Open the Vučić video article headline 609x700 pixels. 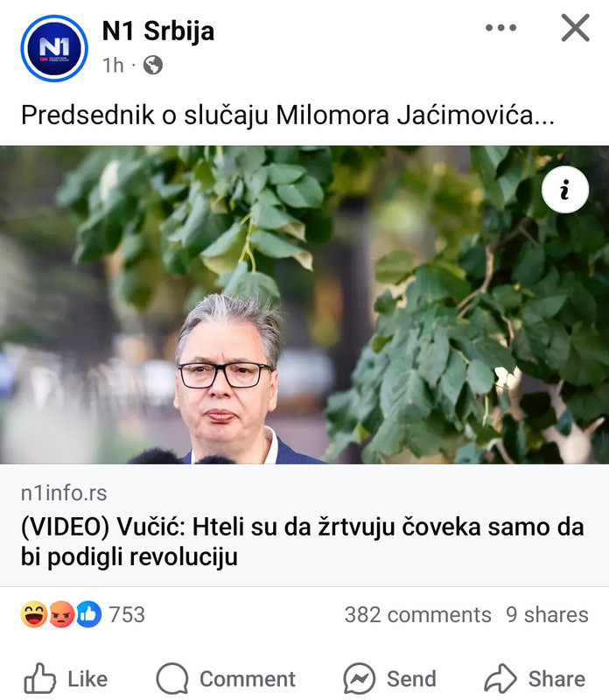302,542
